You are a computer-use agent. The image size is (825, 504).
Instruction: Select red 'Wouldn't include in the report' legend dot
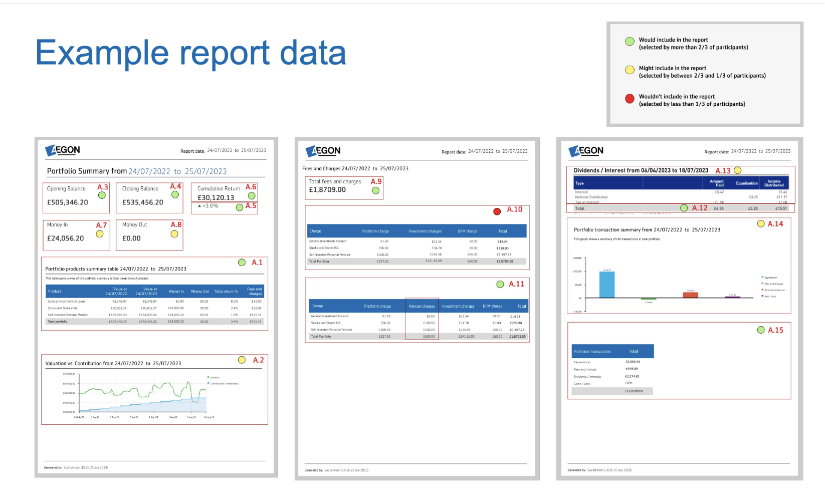coord(630,99)
